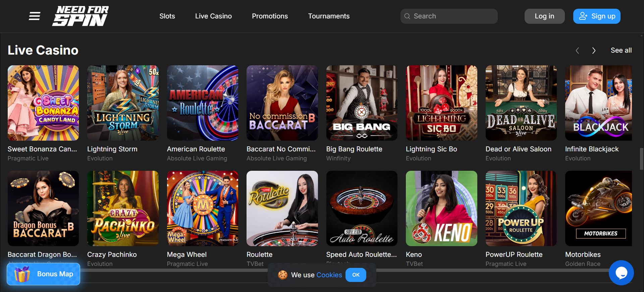This screenshot has height=292, width=644.
Task: Click the Need For Spin logo
Action: click(80, 16)
